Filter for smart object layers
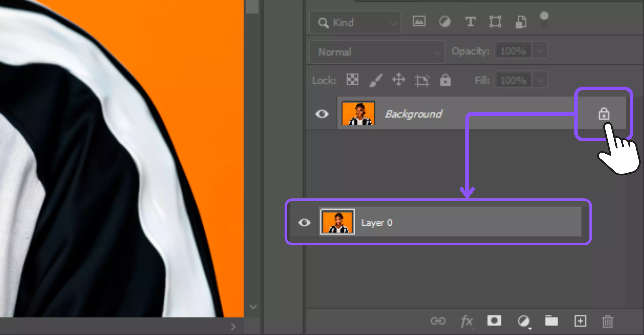 point(521,22)
